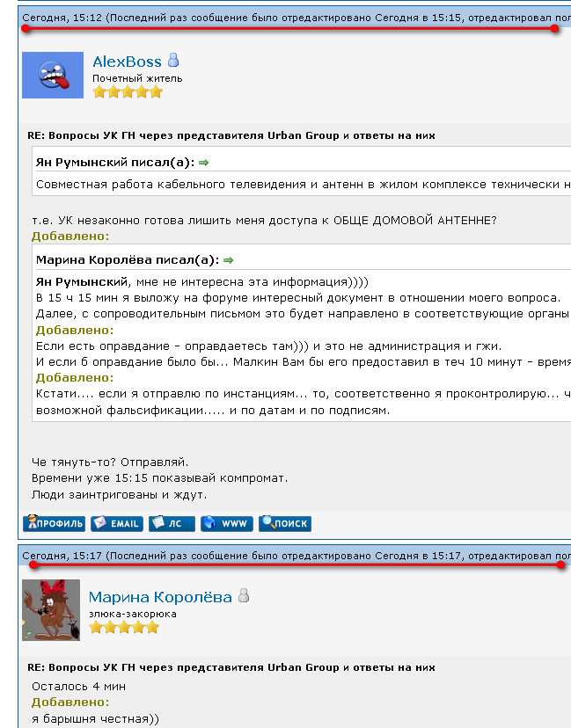
Task: Click AlexBoss online status icon
Action: 173,60
